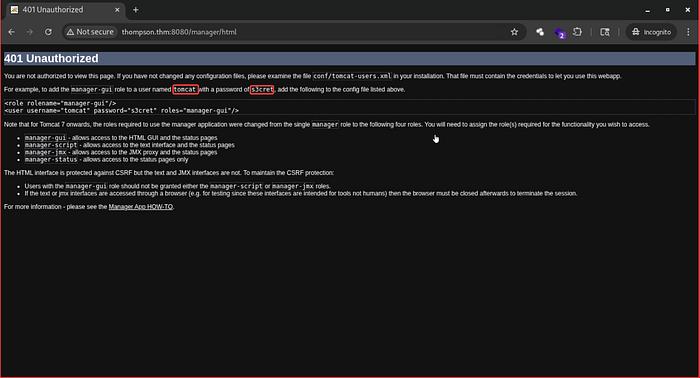Click the manager-gui list item in roles list

[121, 138]
